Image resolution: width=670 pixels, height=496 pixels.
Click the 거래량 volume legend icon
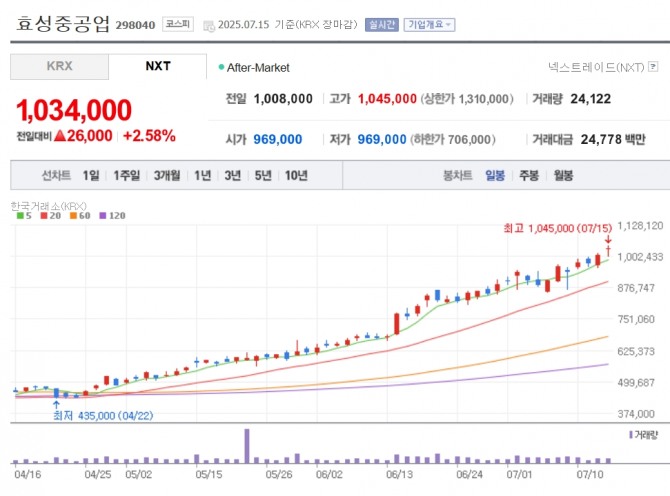(630, 435)
